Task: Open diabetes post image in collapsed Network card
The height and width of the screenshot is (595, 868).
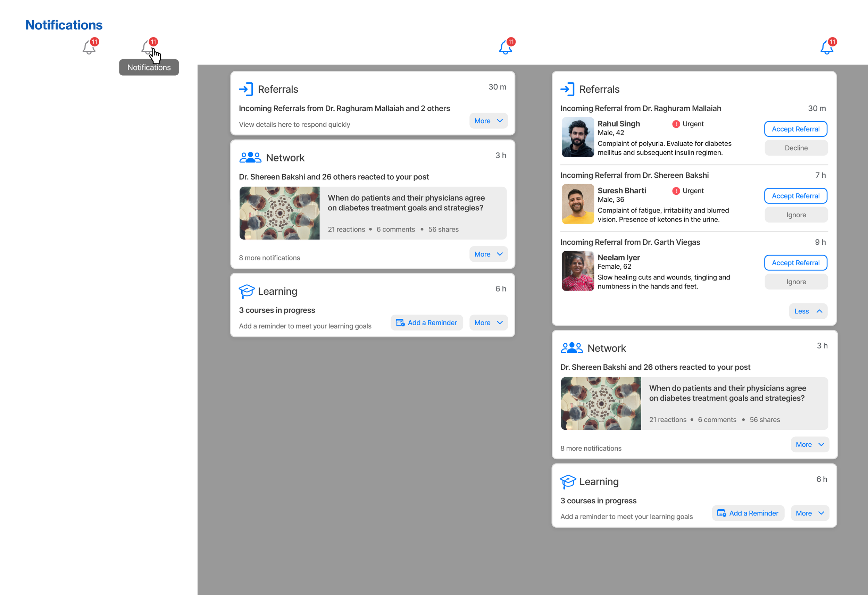Action: pos(279,213)
